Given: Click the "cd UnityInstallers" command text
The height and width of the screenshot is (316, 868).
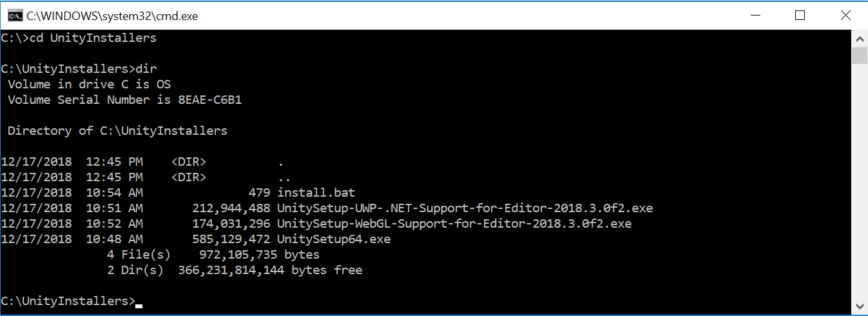Looking at the screenshot, I should (x=93, y=38).
